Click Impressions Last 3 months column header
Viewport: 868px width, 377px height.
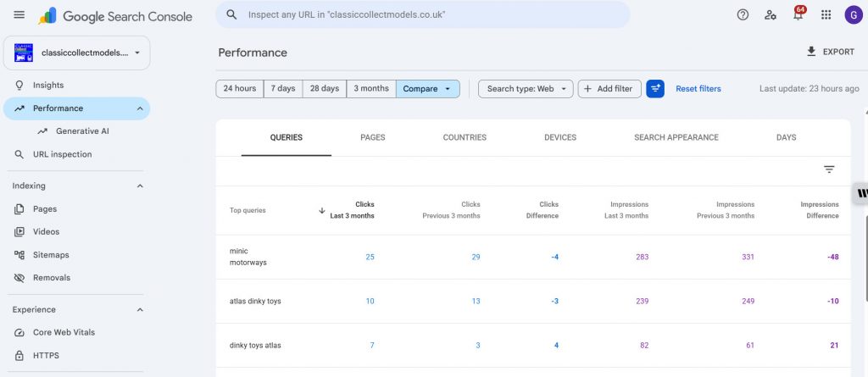pos(626,210)
